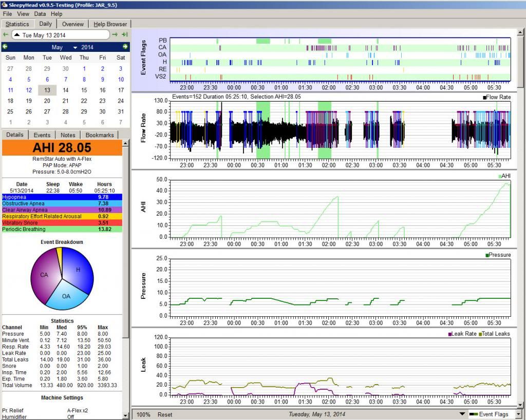Screen dimensions: 526x420
Task: Click the 100% zoom button in the status bar
Action: (143, 415)
